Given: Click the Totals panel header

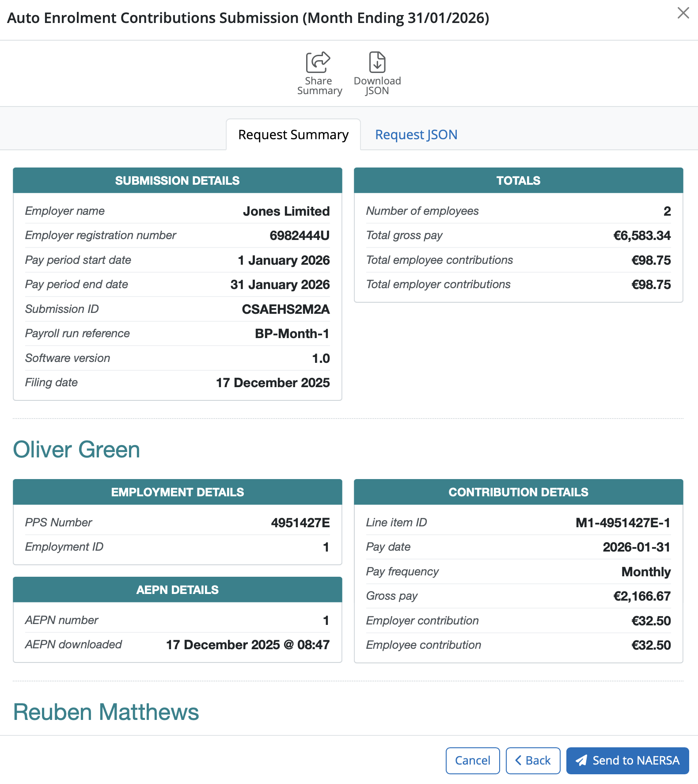Looking at the screenshot, I should click(x=518, y=181).
